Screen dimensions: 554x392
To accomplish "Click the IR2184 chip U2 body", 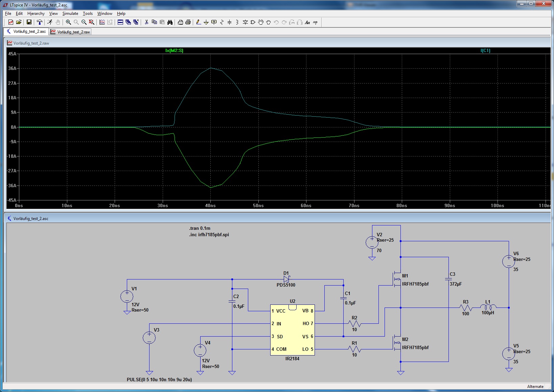I will point(293,330).
